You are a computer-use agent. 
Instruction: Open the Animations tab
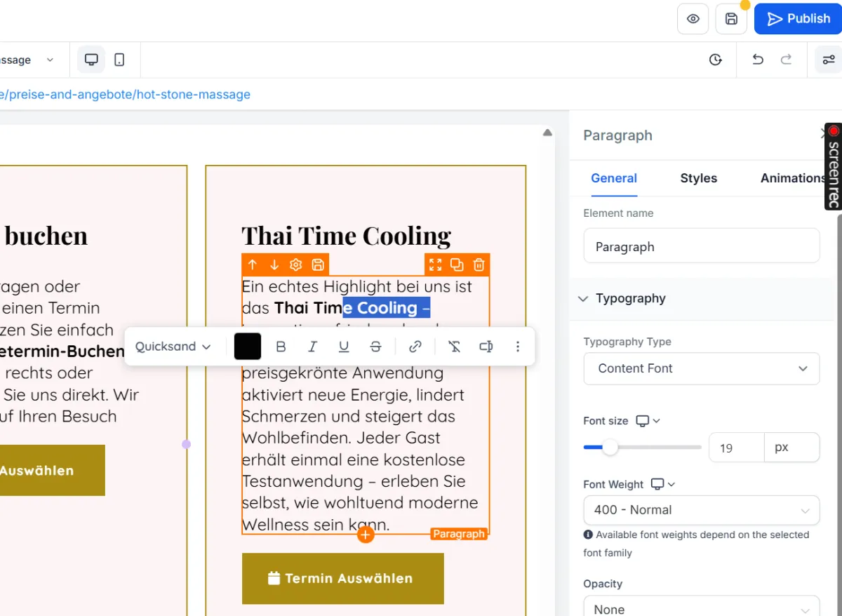point(793,178)
